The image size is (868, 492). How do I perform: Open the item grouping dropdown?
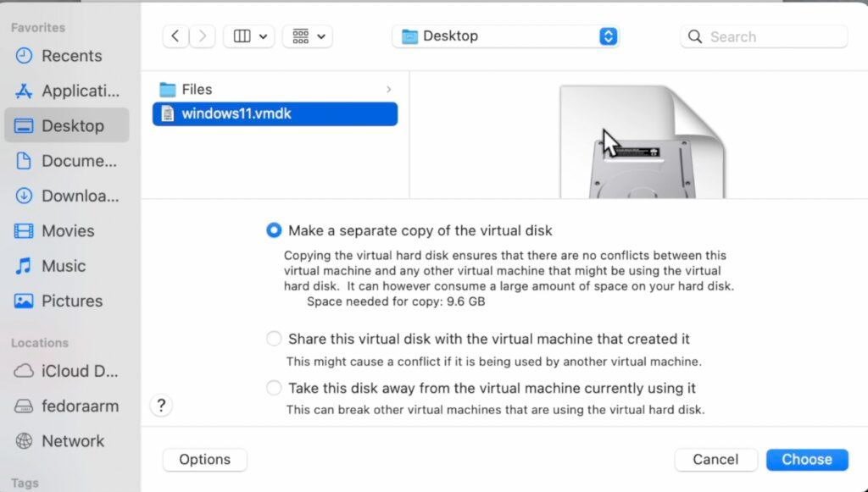pyautogui.click(x=308, y=36)
